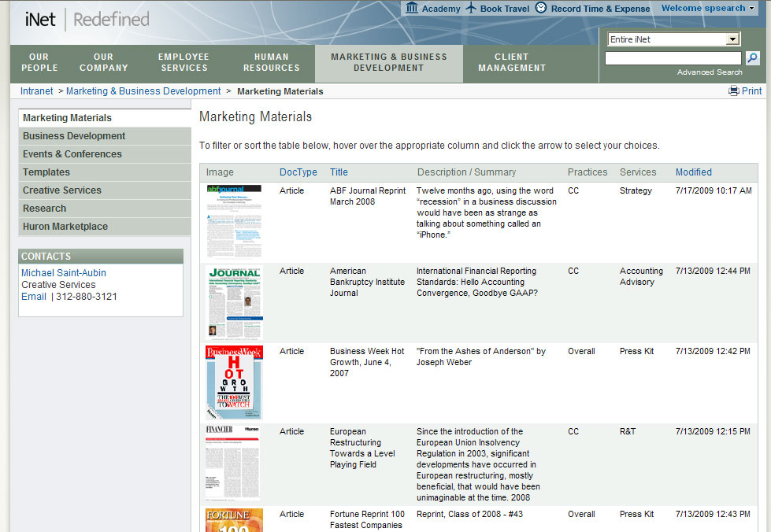This screenshot has height=532, width=771.
Task: Expand the Entire iNet search scope dropdown
Action: (732, 39)
